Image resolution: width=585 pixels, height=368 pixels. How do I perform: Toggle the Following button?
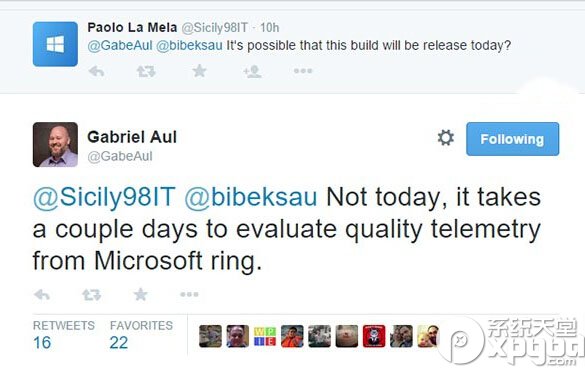[x=512, y=139]
